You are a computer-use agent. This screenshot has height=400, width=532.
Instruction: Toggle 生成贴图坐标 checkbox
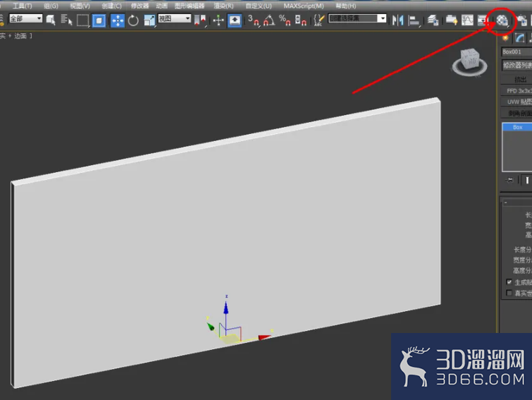click(509, 281)
